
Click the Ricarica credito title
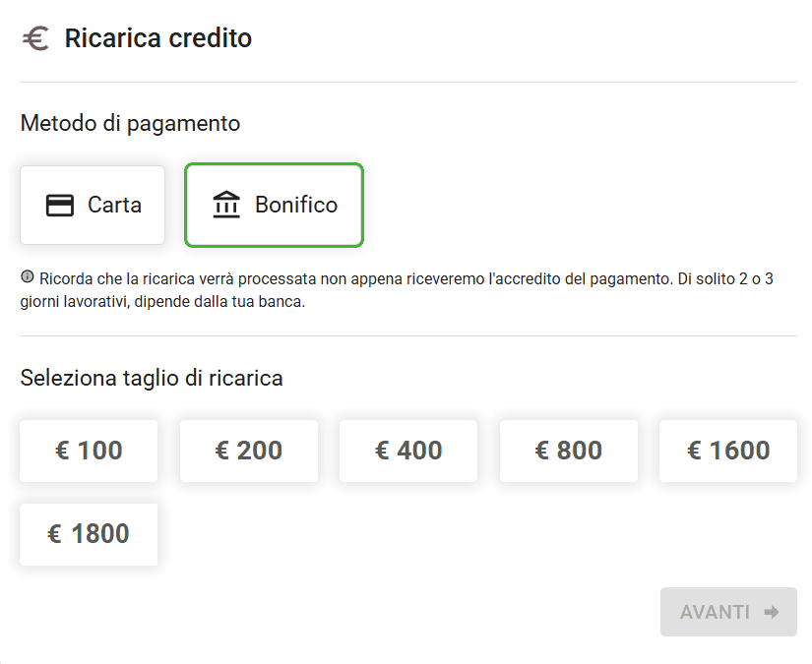(x=157, y=38)
